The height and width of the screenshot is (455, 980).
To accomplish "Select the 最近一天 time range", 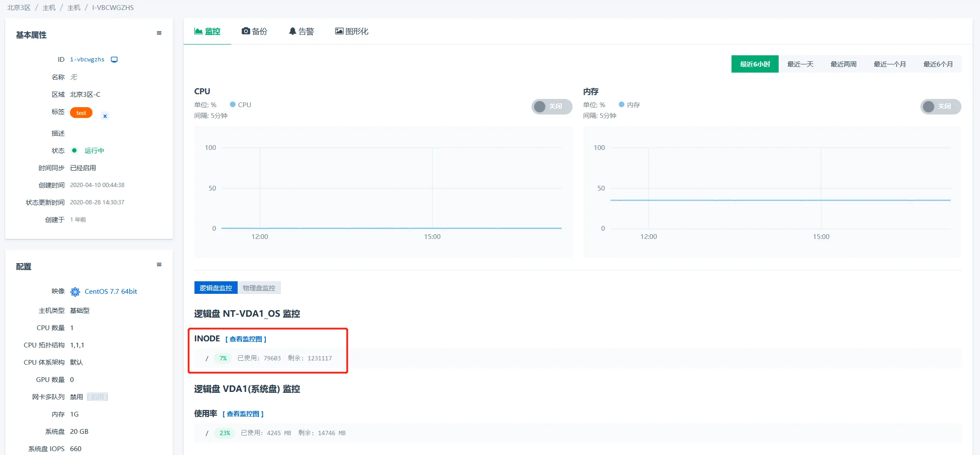I will tap(800, 64).
